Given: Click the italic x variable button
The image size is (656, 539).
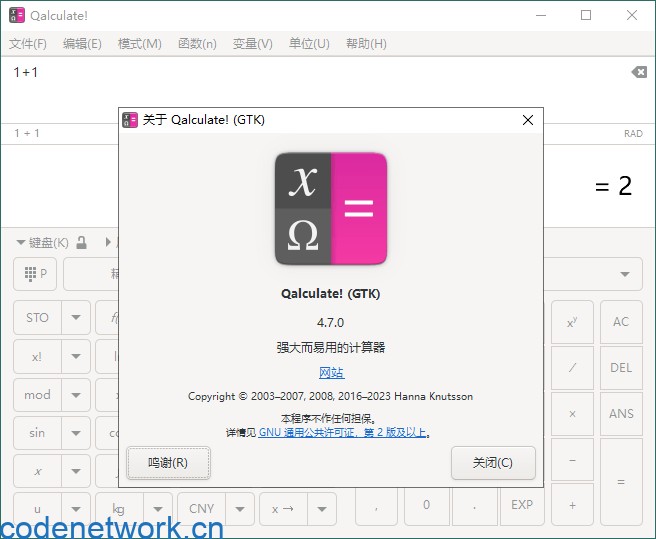Looking at the screenshot, I should point(37,471).
